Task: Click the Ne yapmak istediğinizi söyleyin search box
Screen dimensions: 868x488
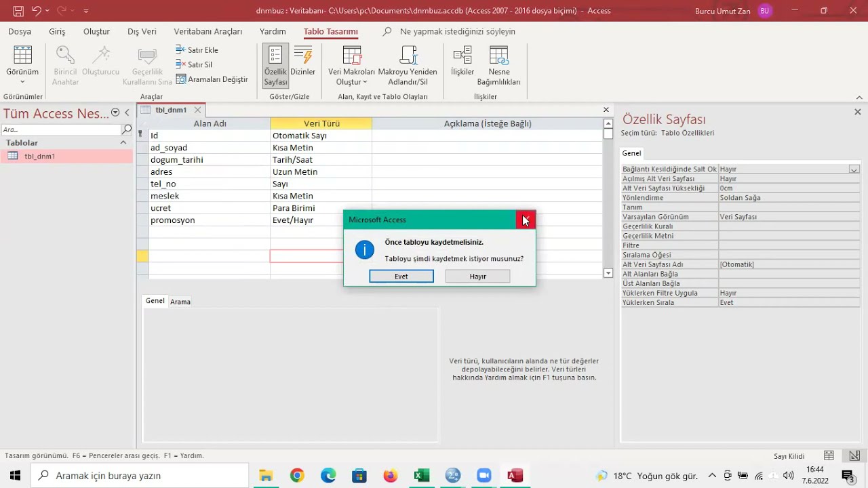Action: pyautogui.click(x=457, y=31)
